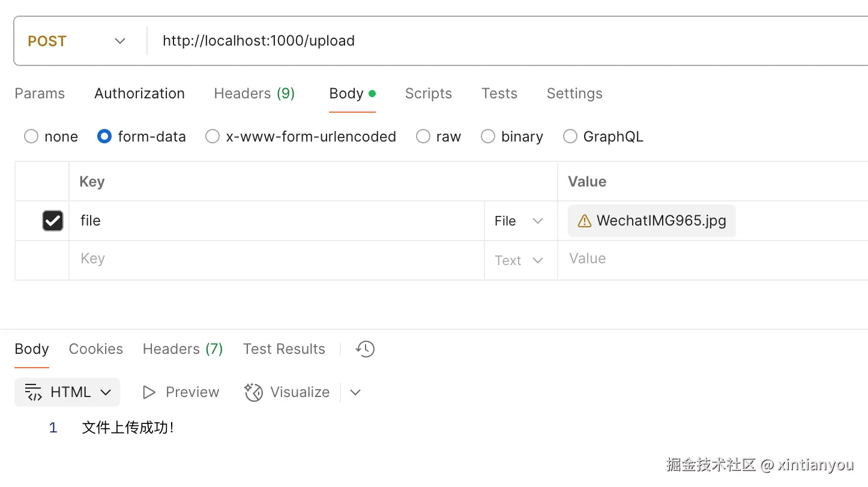Open the response Cookies tab
This screenshot has height=487, width=868.
[96, 349]
